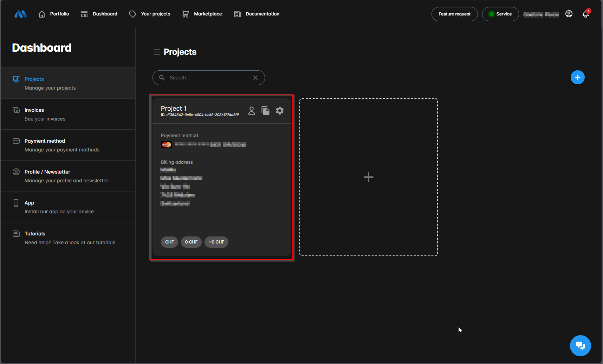Open Project 1 settings gear
The height and width of the screenshot is (364, 603).
pos(280,111)
